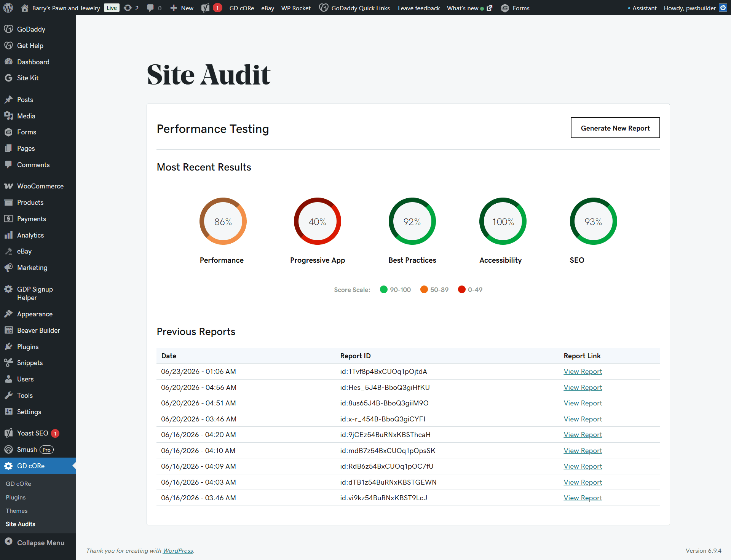Open the New content dropdown

click(x=182, y=8)
